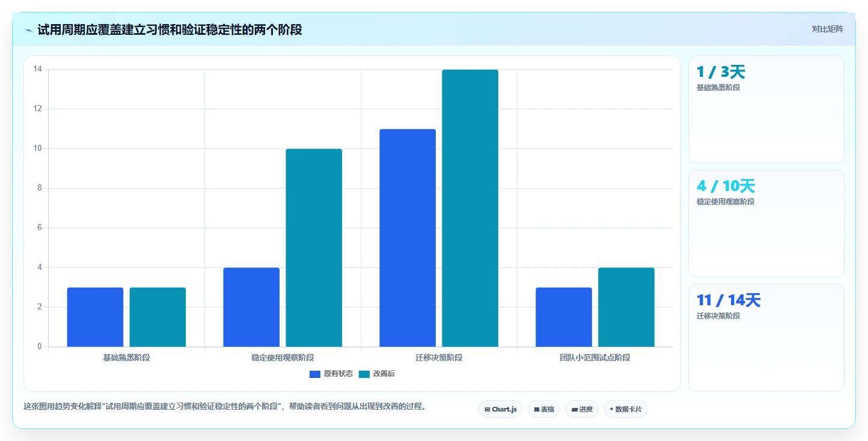This screenshot has width=868, height=441.
Task: Click the description text below the chart
Action: (x=225, y=406)
